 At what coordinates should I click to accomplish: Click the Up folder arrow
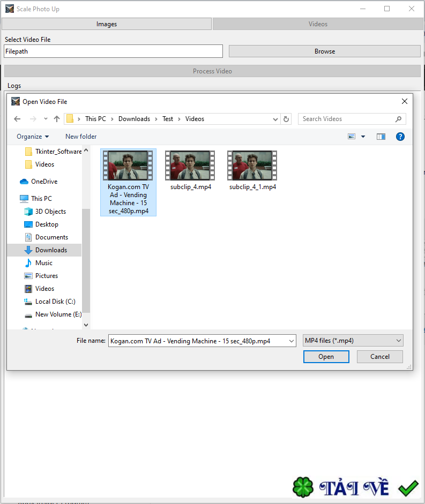[57, 119]
